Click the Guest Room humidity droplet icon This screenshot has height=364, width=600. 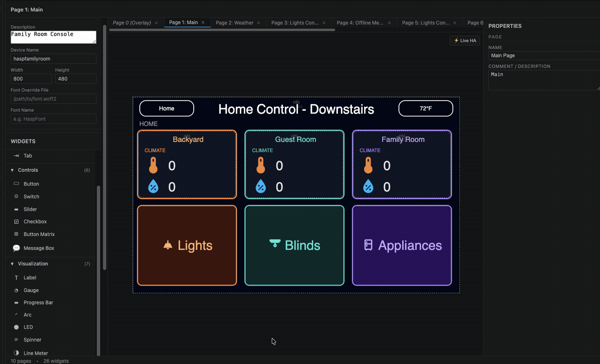(x=261, y=186)
